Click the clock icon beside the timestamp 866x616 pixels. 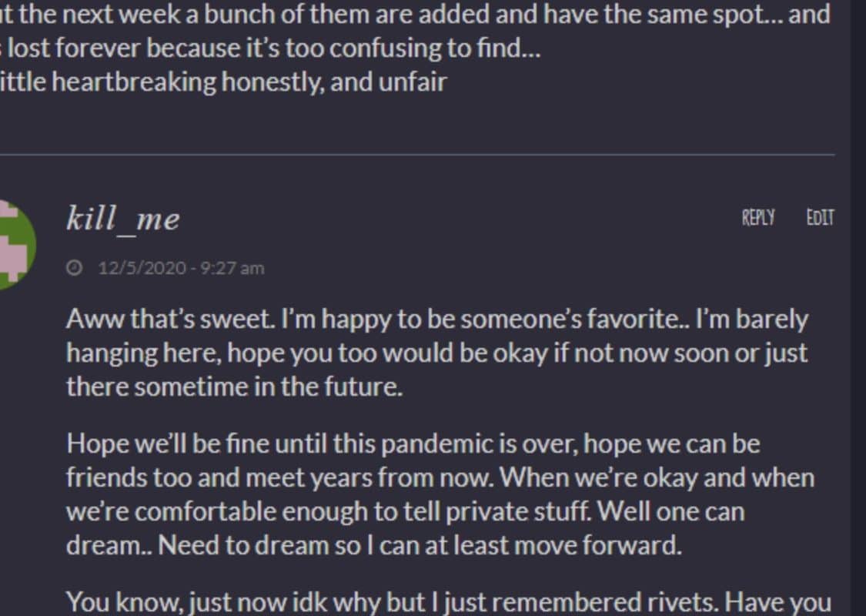click(75, 268)
